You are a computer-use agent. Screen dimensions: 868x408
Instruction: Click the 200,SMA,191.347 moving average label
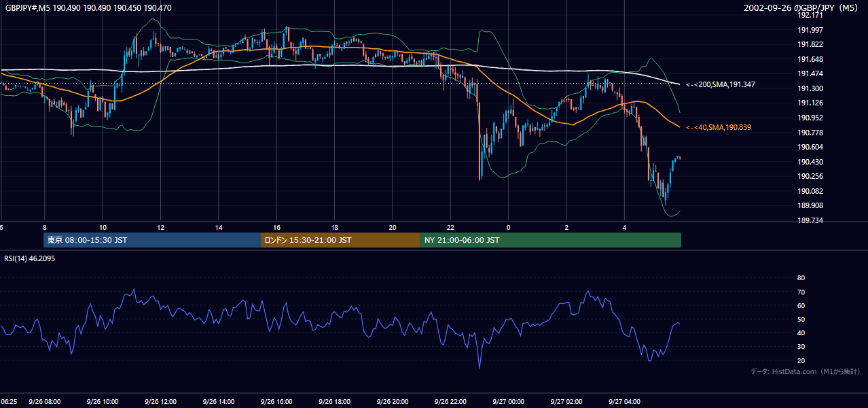point(721,84)
